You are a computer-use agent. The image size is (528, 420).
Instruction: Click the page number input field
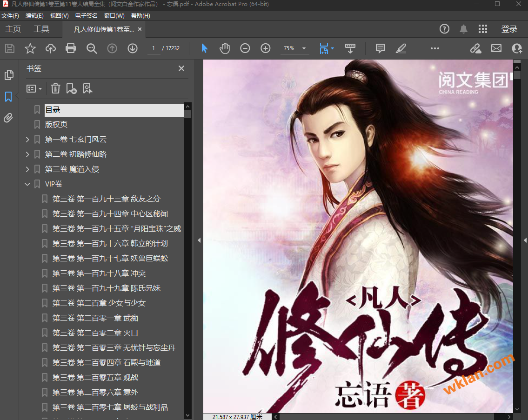point(154,48)
